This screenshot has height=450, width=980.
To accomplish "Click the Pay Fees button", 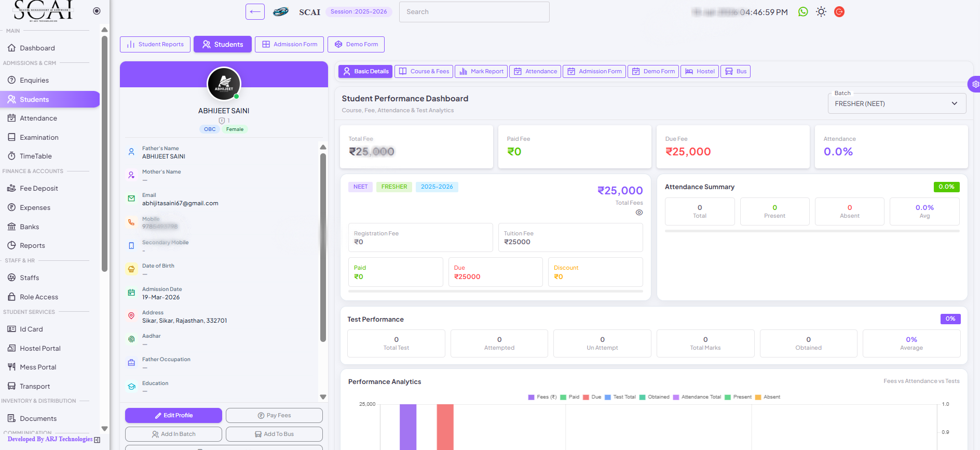I will tap(274, 415).
